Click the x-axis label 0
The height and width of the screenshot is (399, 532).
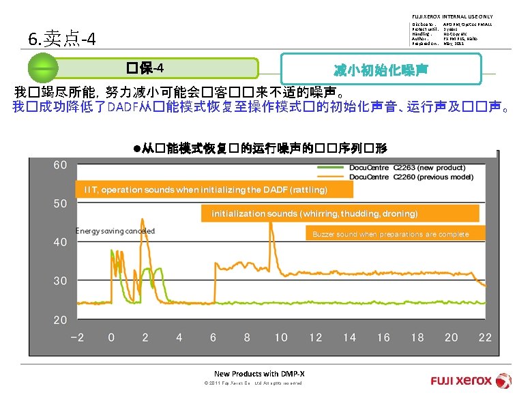click(x=111, y=338)
